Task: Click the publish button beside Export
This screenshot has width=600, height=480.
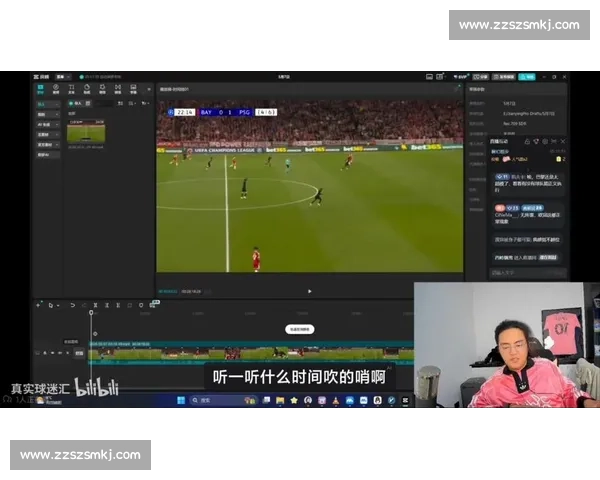Action: [504, 77]
